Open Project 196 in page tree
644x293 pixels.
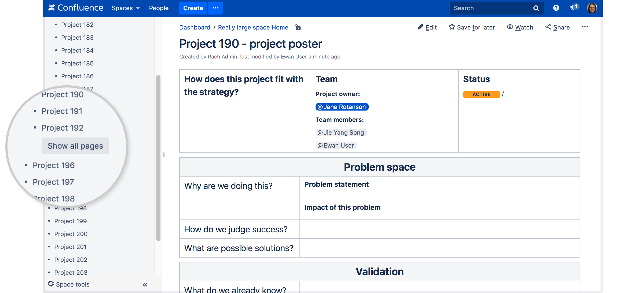[x=54, y=165]
